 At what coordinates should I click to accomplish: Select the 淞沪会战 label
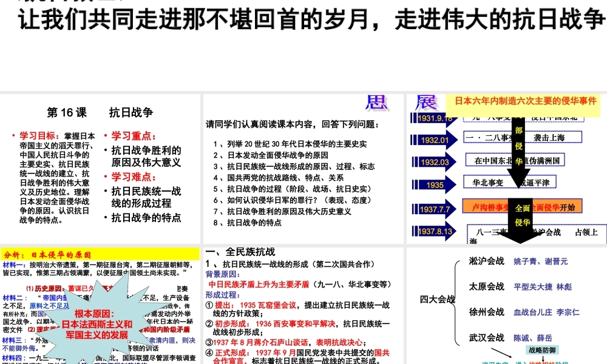(x=486, y=261)
